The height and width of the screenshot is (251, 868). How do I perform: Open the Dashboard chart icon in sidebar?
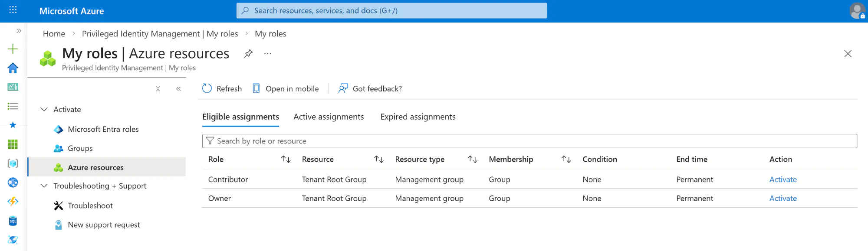(13, 87)
